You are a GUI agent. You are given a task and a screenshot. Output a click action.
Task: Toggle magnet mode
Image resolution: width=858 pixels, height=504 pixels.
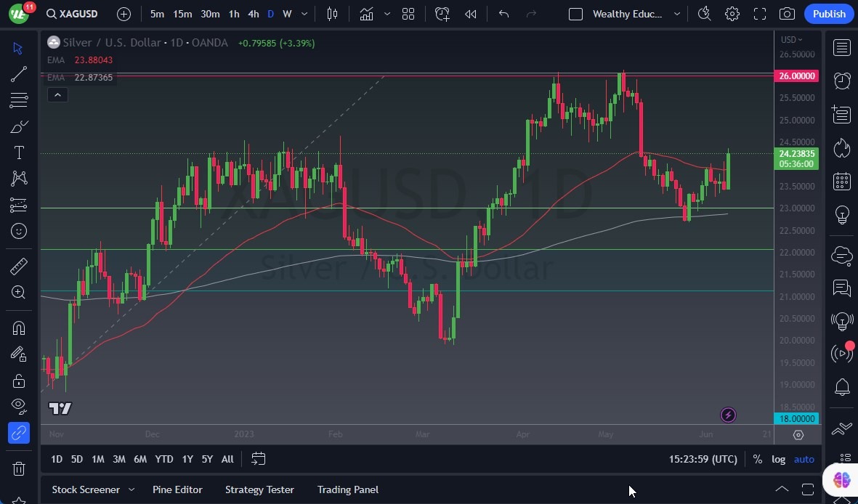19,328
